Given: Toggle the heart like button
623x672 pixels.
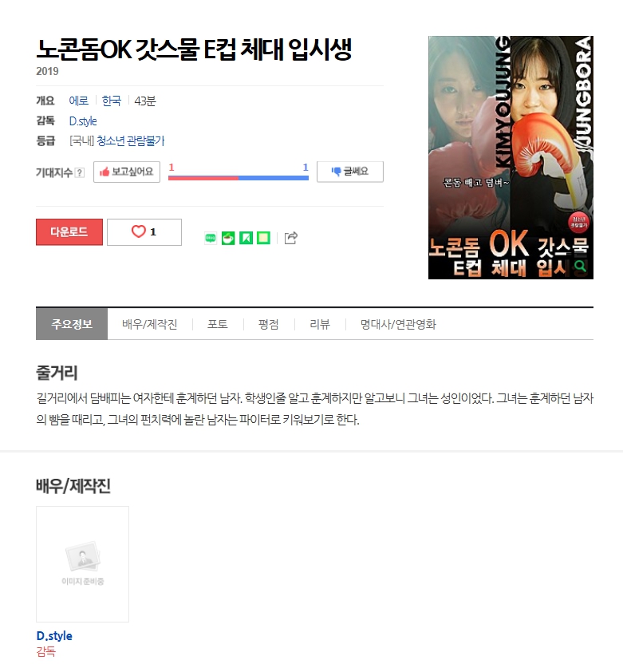Looking at the screenshot, I should click(144, 232).
